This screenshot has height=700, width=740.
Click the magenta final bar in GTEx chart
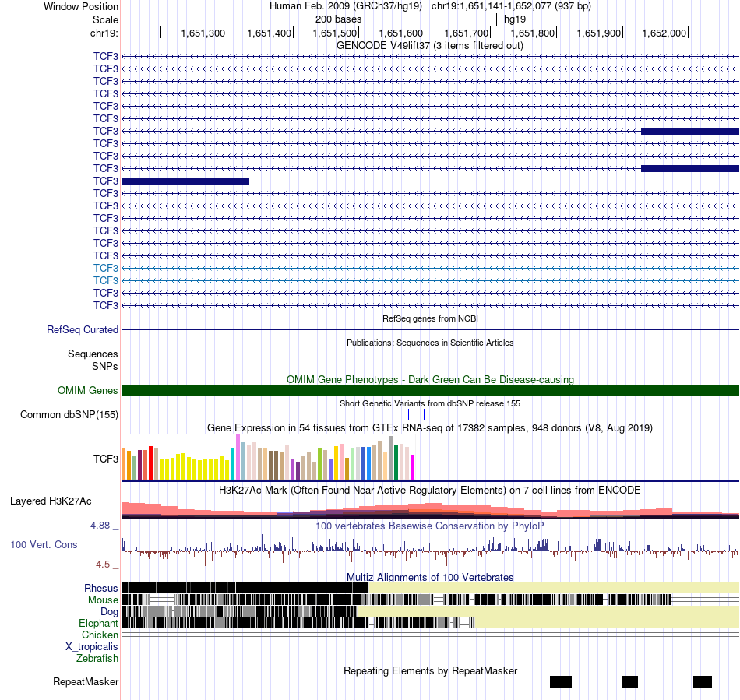click(413, 467)
